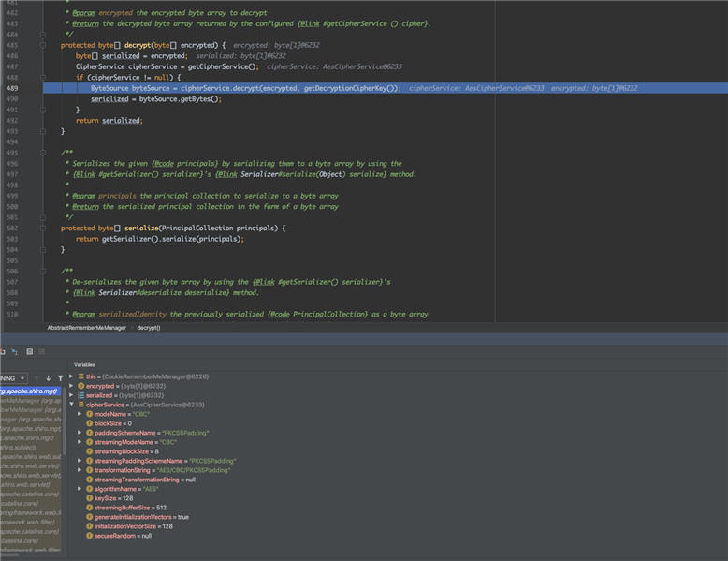The width and height of the screenshot is (728, 561).
Task: Select the previous frame up arrow
Action: (x=36, y=378)
